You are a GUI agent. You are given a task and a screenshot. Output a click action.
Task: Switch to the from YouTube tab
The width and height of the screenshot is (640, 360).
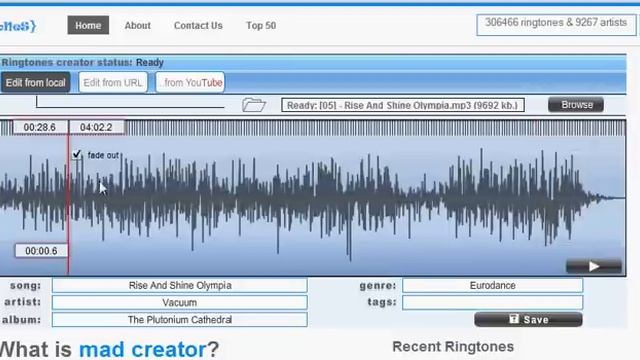point(190,82)
